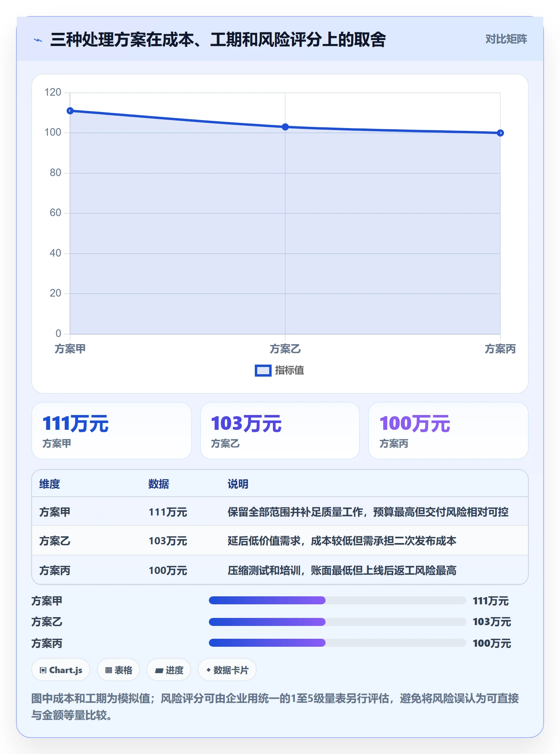Click the 说明 column header in the table

pyautogui.click(x=238, y=484)
